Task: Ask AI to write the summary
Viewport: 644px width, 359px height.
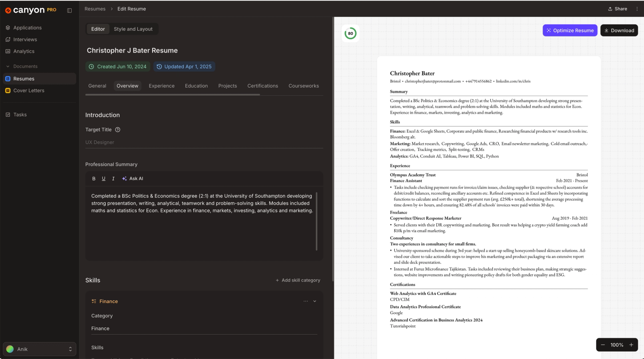Action: (x=132, y=179)
